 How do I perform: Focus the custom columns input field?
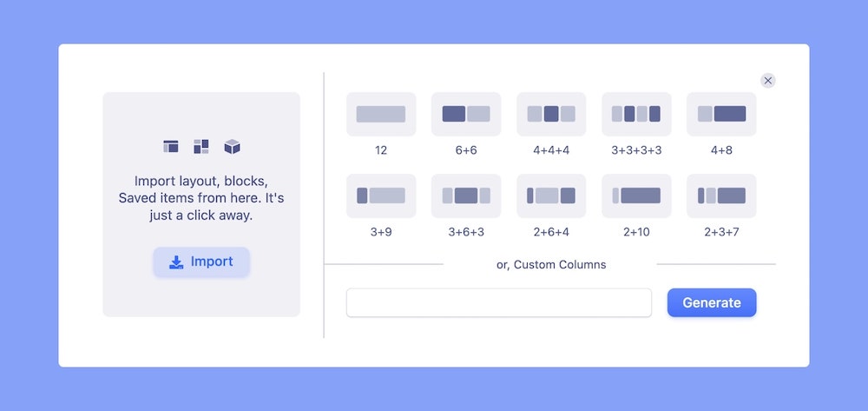[498, 303]
